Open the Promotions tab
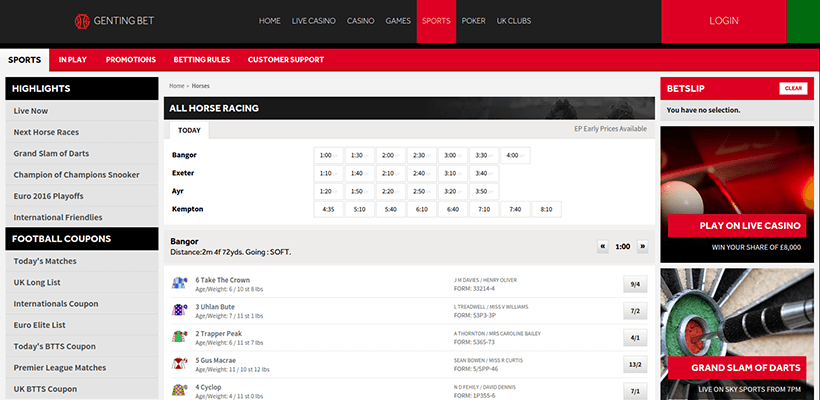The image size is (820, 400). pos(131,60)
